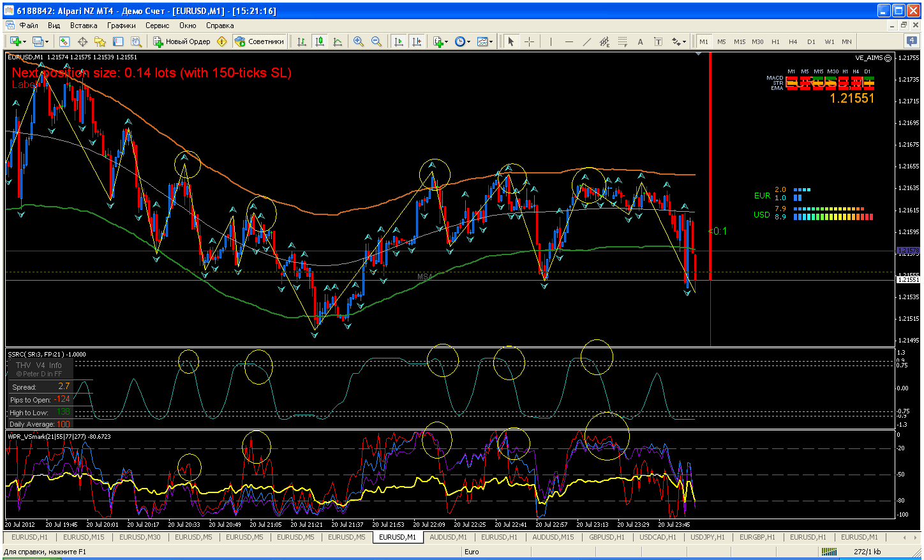Select the M30 timeframe button
The height and width of the screenshot is (560, 924).
point(757,41)
